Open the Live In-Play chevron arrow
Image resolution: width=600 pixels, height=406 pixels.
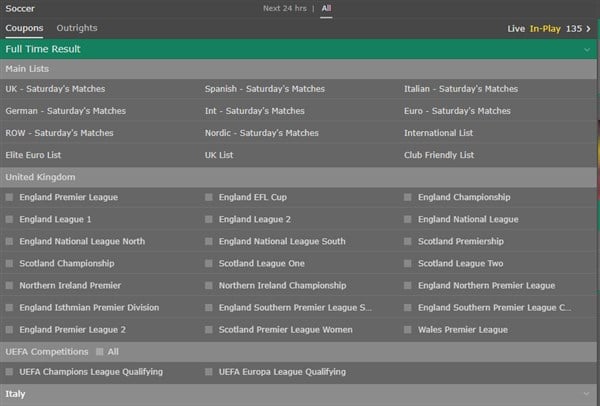pyautogui.click(x=588, y=29)
